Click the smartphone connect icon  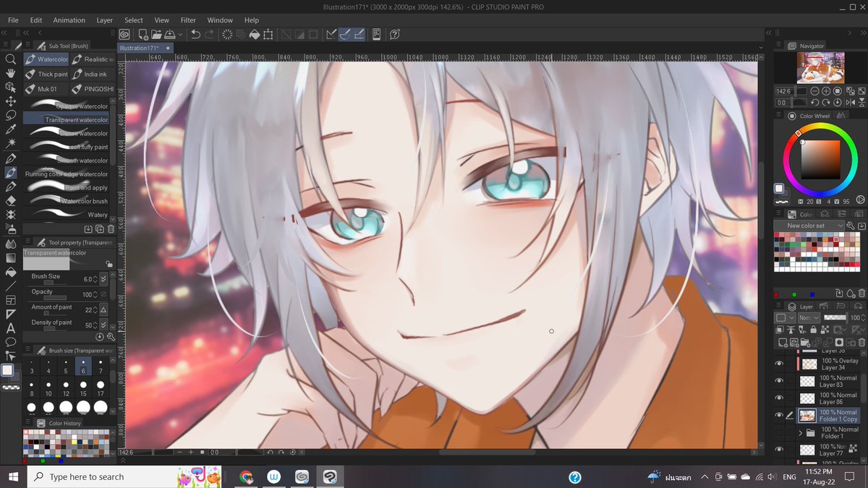click(x=377, y=34)
